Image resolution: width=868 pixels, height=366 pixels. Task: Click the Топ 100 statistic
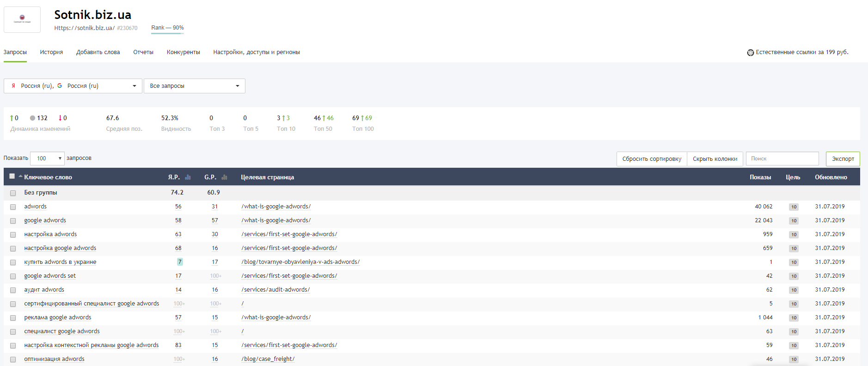(363, 123)
